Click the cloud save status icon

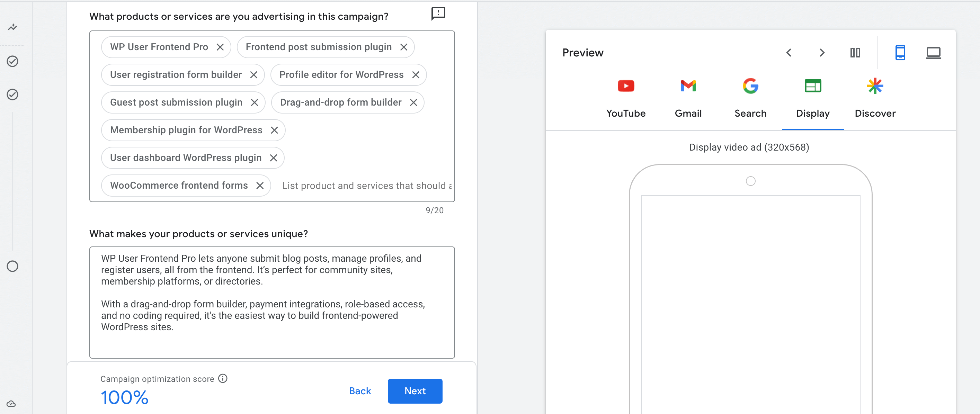[11, 404]
